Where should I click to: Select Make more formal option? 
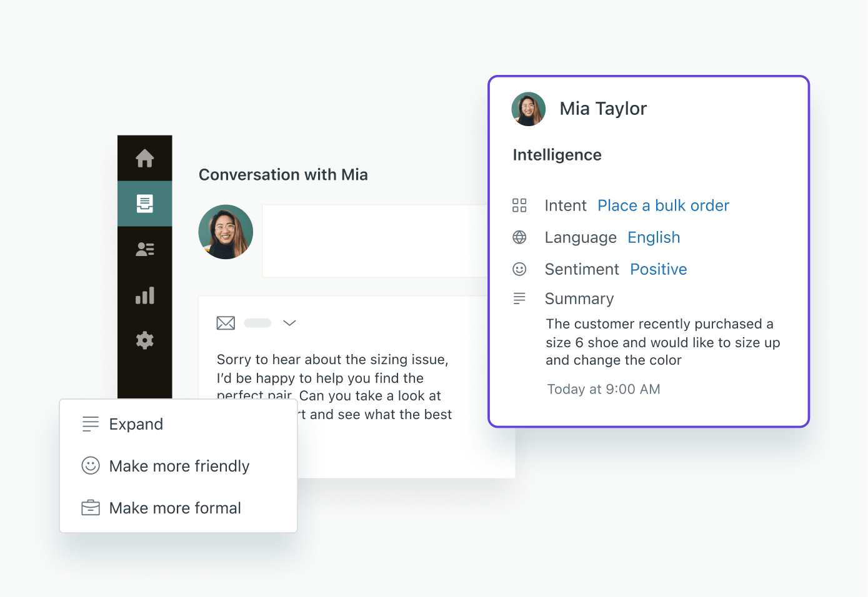[x=175, y=508]
